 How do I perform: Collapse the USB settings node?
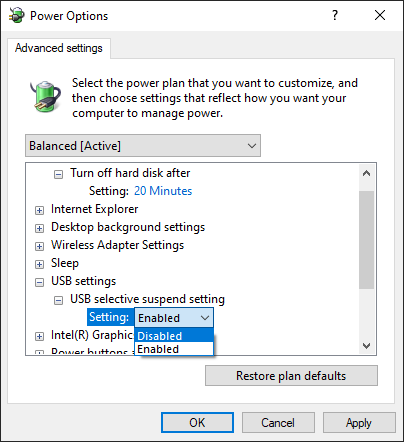pos(39,282)
